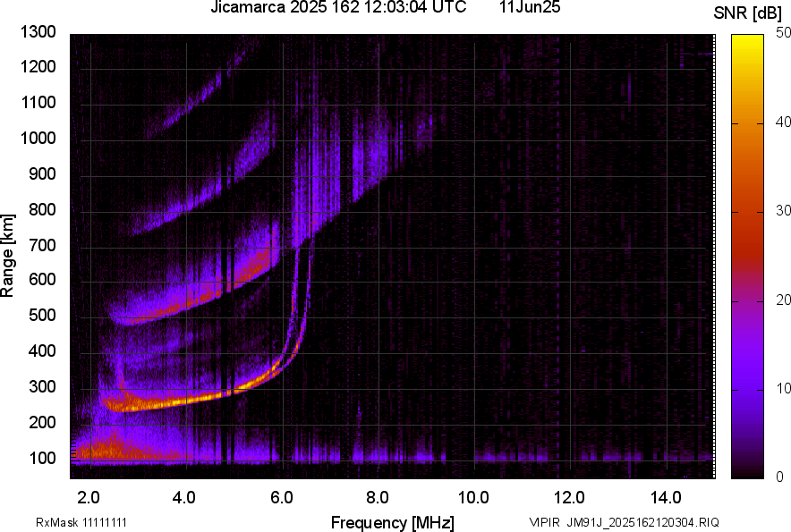Click the colorbar tick label '30'

click(x=784, y=211)
